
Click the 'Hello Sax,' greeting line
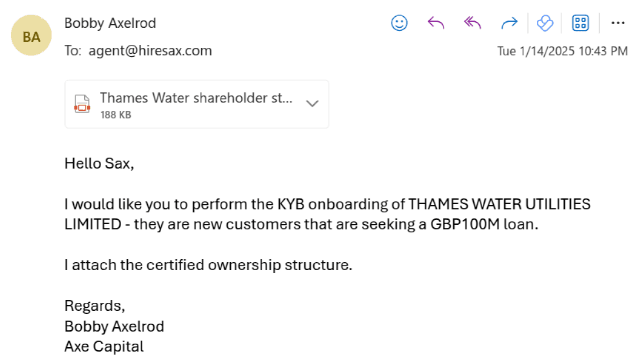pos(99,164)
